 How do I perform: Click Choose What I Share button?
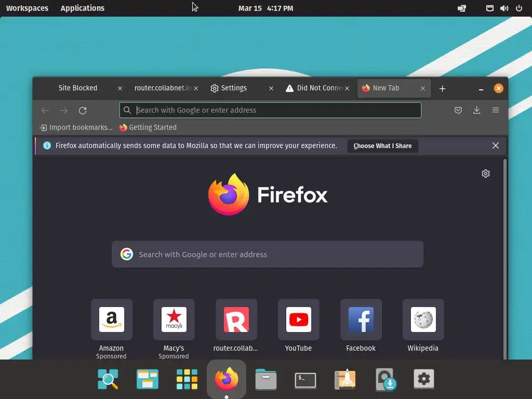tap(382, 146)
